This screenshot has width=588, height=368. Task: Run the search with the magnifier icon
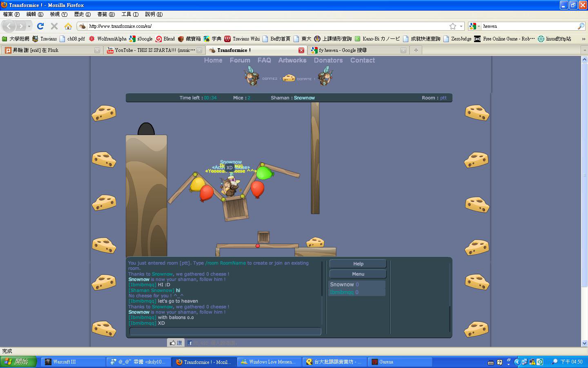click(x=581, y=26)
